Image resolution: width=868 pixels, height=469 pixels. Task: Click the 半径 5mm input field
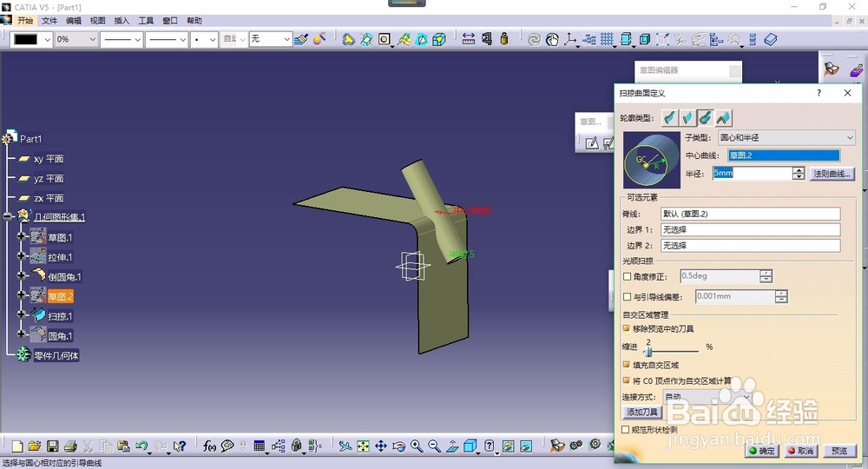[x=753, y=174]
